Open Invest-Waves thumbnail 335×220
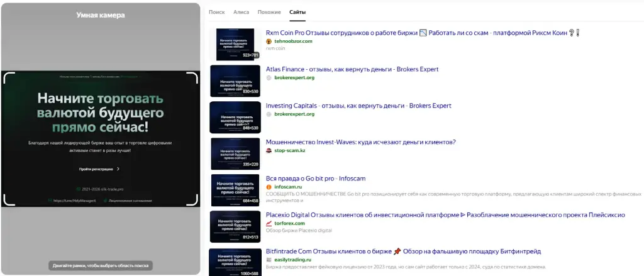This screenshot has width=644, height=276. pyautogui.click(x=235, y=153)
